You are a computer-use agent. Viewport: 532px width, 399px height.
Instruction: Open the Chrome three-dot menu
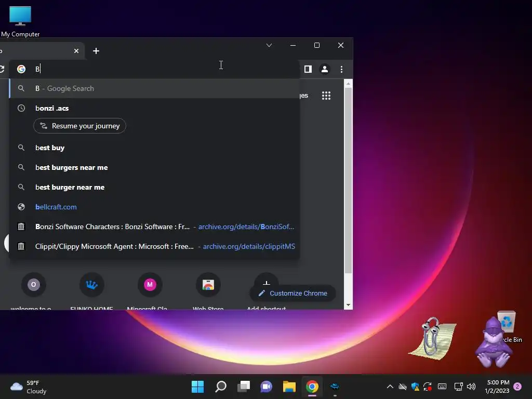341,69
